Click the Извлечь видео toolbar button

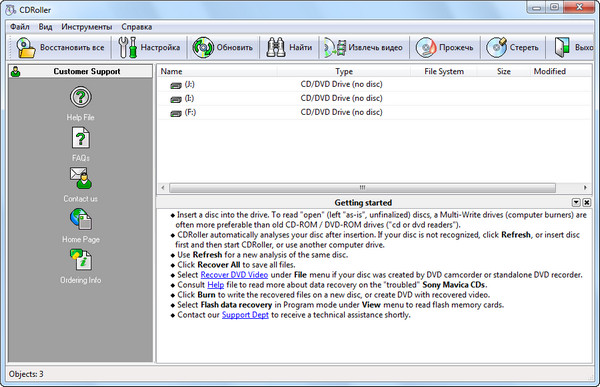364,47
